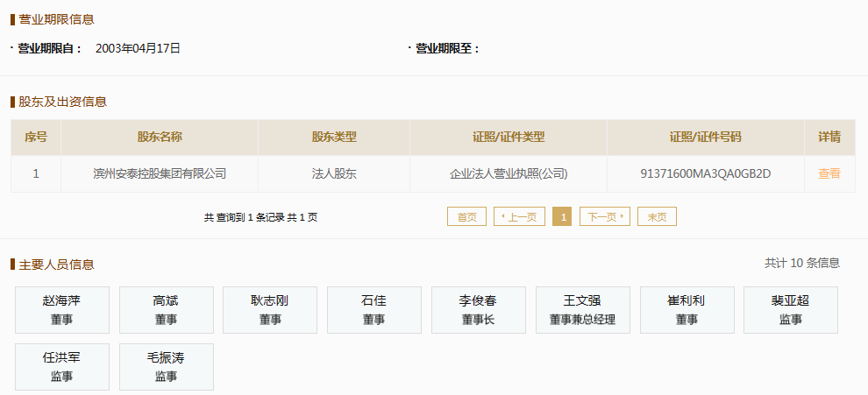This screenshot has height=395, width=868.
Task: Click certificate number 91371600MA3QA0GB2D
Action: (x=705, y=173)
